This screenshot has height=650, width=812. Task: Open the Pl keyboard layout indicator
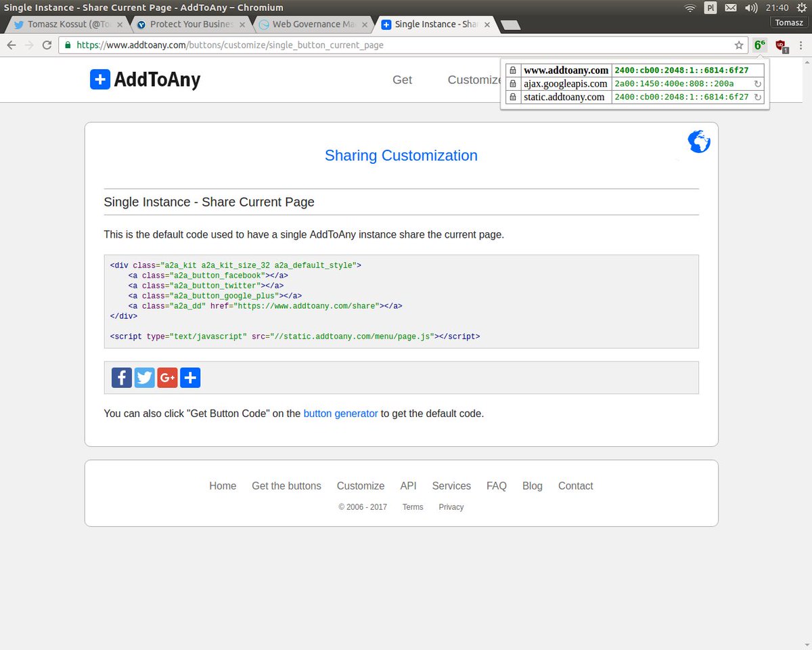710,8
